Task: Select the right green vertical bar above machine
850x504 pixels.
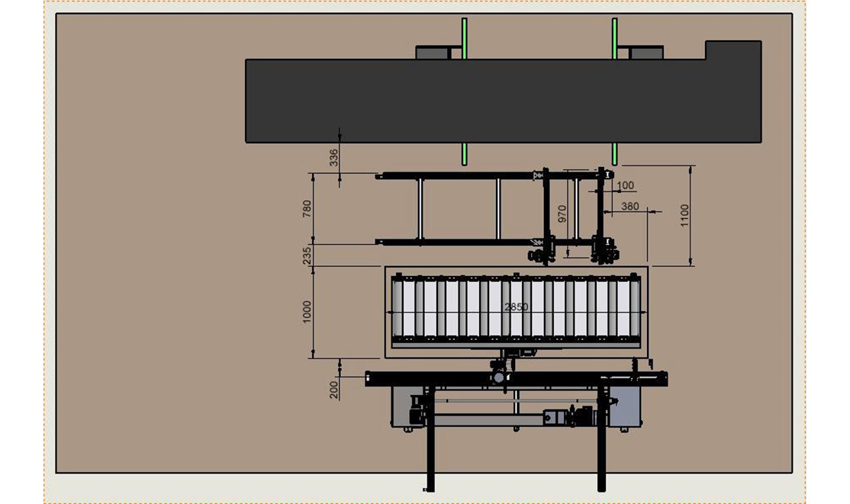Action: point(614,38)
